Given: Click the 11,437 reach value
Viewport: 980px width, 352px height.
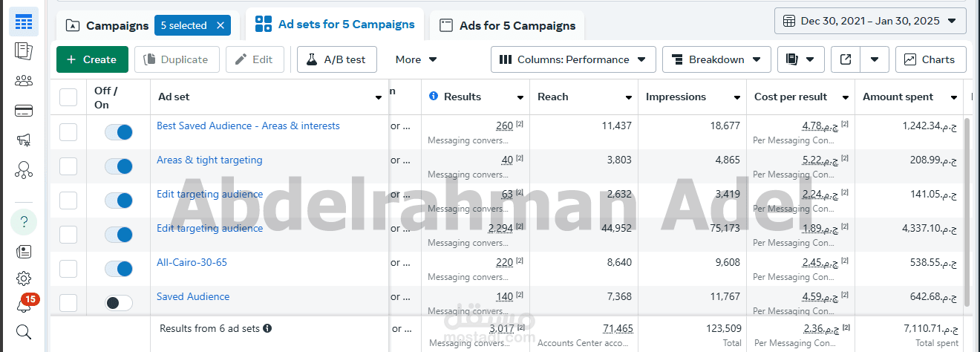Looking at the screenshot, I should coord(617,126).
